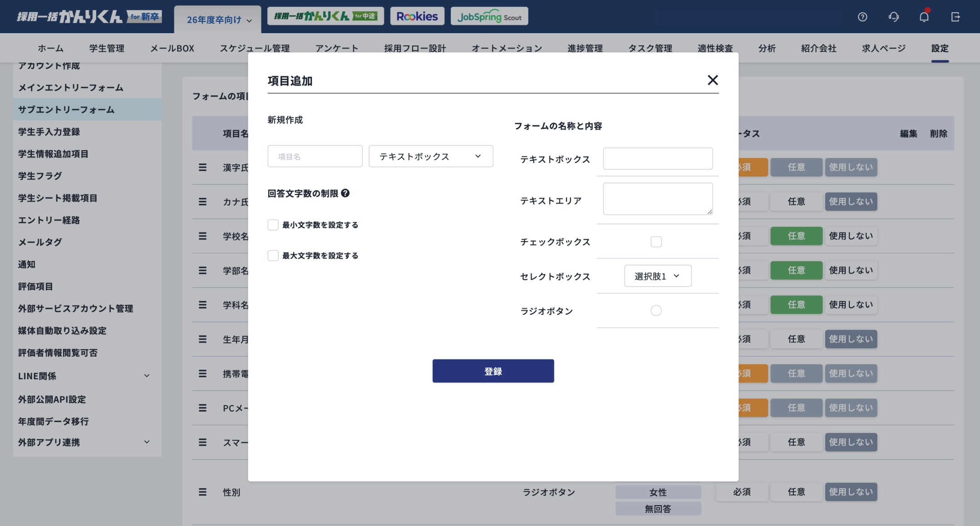Open the テキストボックス type dropdown
Viewport: 980px width, 526px height.
click(430, 156)
